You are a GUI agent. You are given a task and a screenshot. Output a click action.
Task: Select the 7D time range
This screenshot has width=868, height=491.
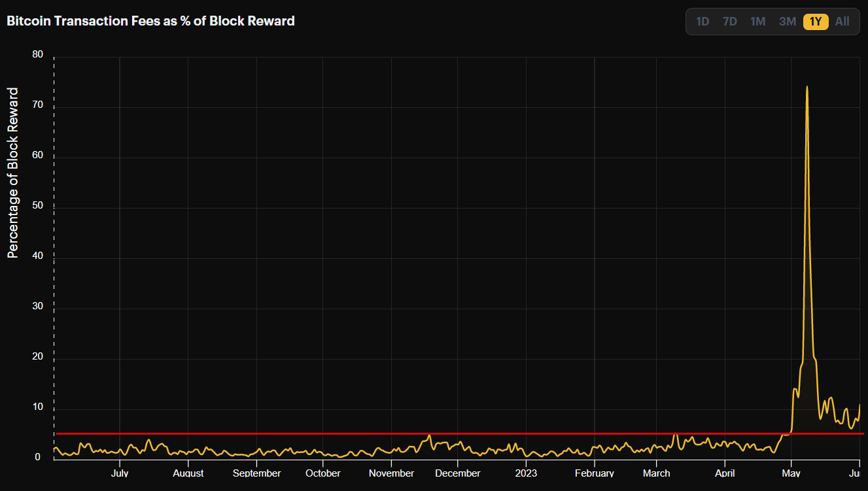click(x=730, y=22)
